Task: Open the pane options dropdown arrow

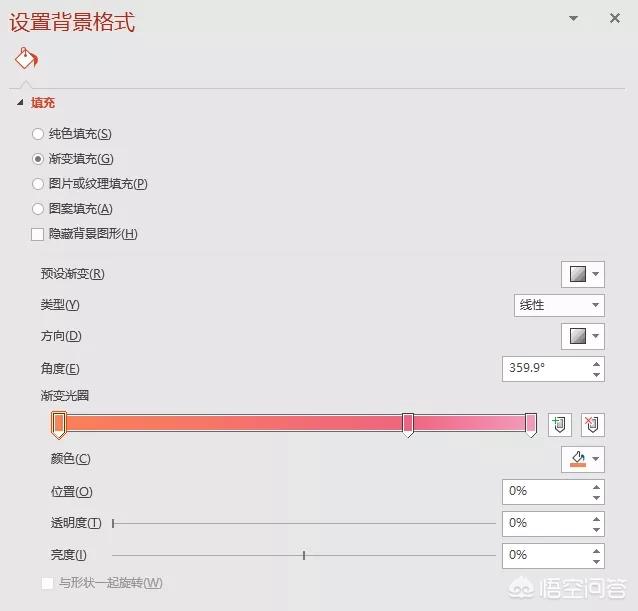Action: tap(574, 18)
